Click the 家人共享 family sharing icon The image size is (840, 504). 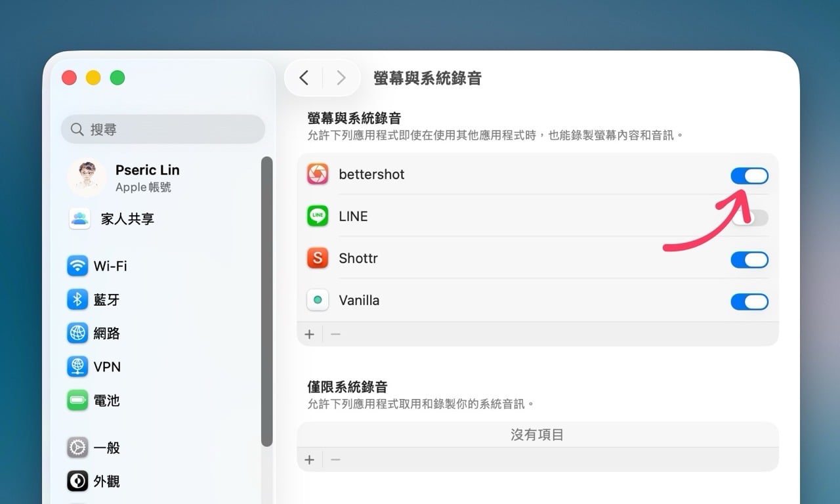click(x=79, y=219)
